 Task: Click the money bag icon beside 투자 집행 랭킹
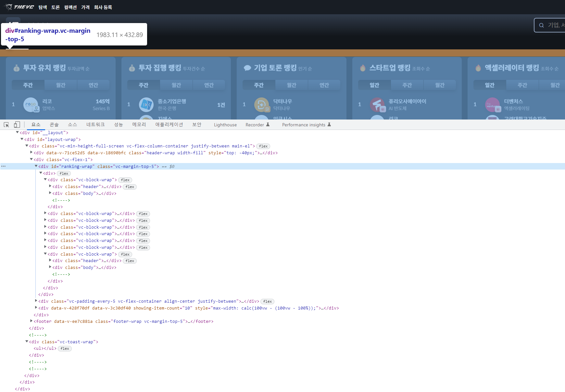(x=132, y=68)
